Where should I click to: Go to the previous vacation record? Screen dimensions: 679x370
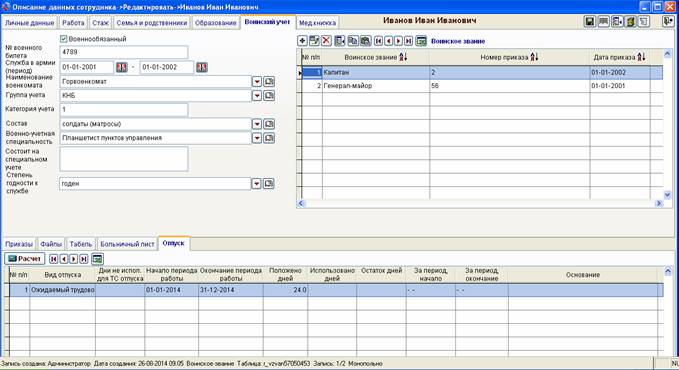coord(64,259)
